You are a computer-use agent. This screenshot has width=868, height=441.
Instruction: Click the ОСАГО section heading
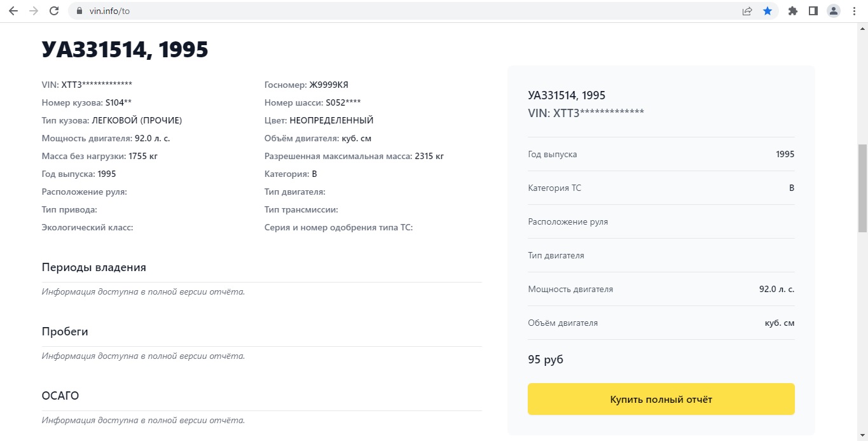click(x=60, y=396)
